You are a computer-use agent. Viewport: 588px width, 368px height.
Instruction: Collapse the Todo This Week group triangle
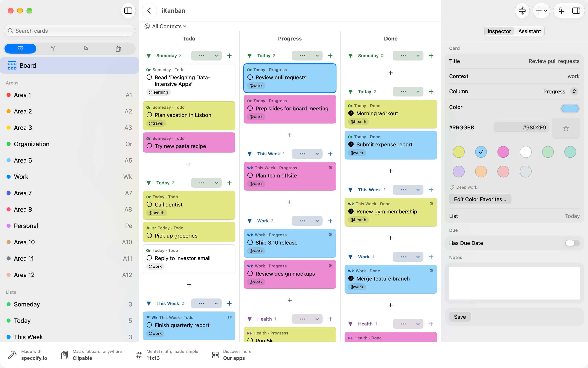point(149,304)
